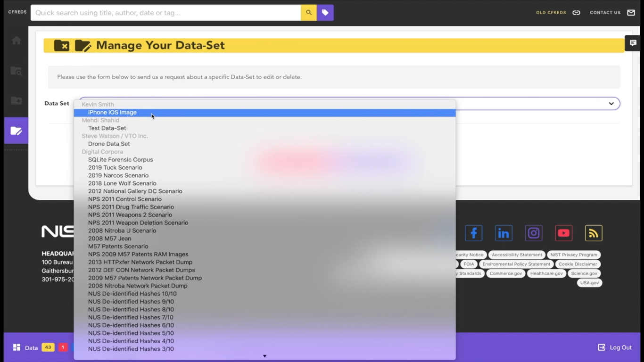Select iPhone iOS Image option
The width and height of the screenshot is (644, 362).
coord(112,113)
